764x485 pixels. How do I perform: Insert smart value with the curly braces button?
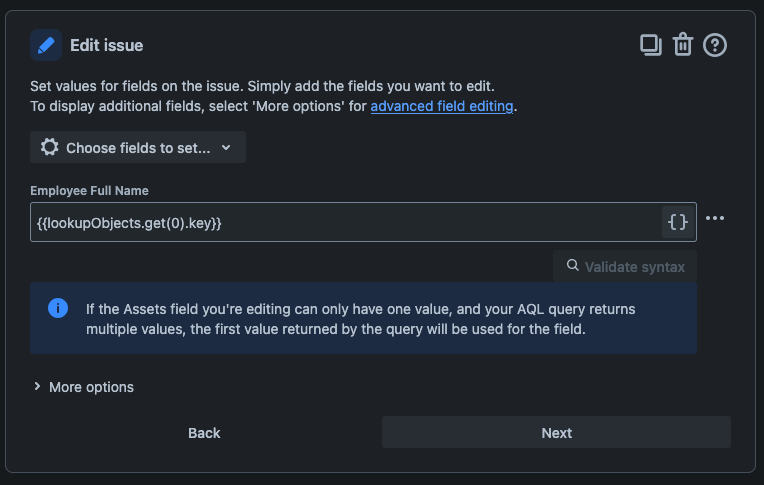point(678,222)
